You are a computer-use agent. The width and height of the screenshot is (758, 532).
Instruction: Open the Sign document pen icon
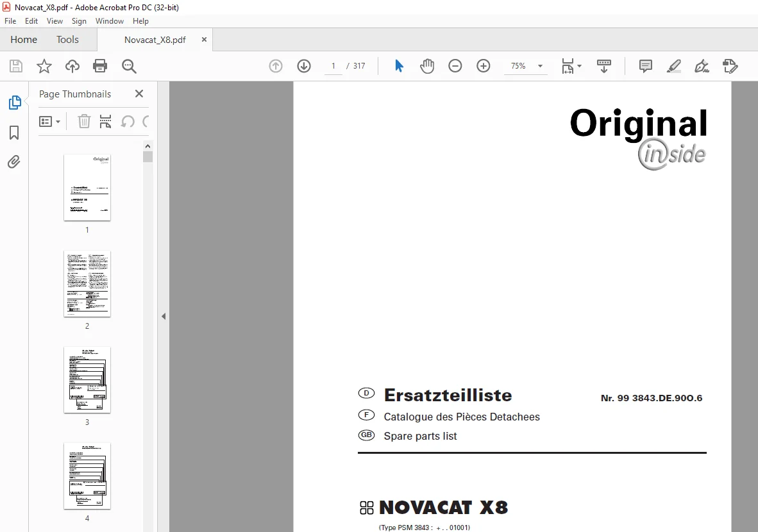702,66
